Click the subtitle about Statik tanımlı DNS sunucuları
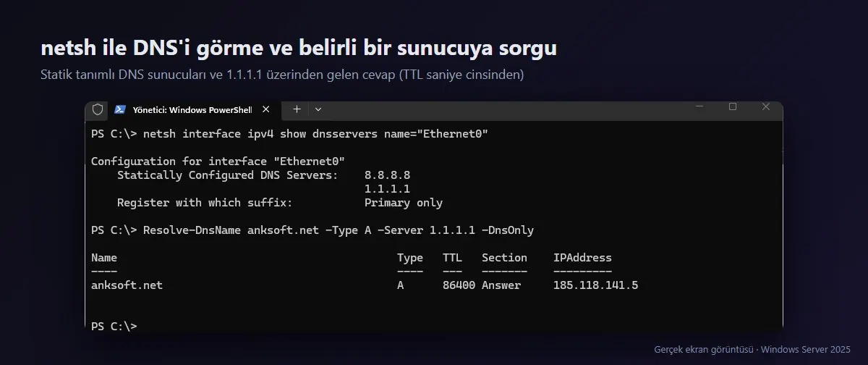Viewport: 868px width, 365px height. pyautogui.click(x=282, y=75)
